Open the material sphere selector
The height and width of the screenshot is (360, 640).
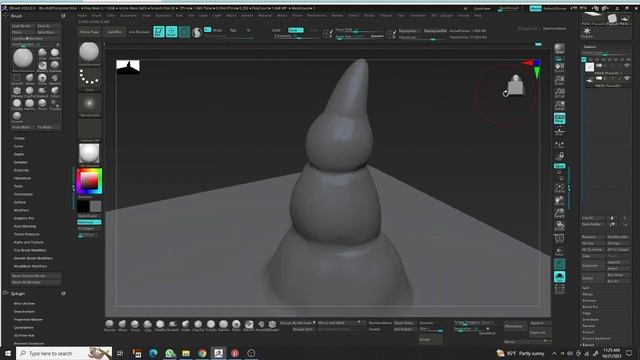pos(89,154)
